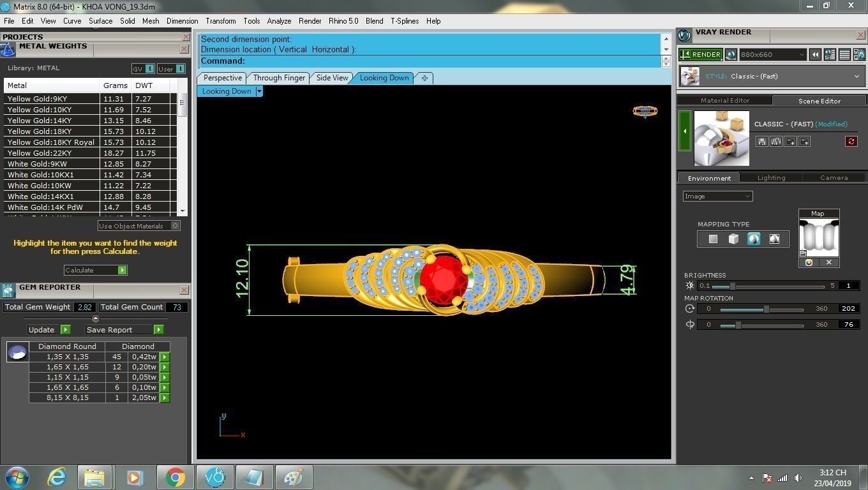868x490 pixels.
Task: Add a new viewport tab with plus
Action: point(424,78)
